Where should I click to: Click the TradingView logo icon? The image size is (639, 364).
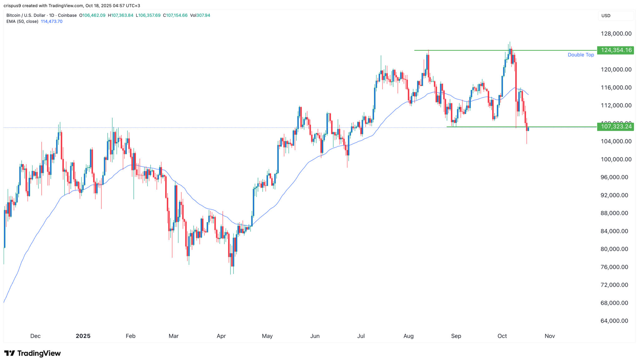(x=10, y=353)
